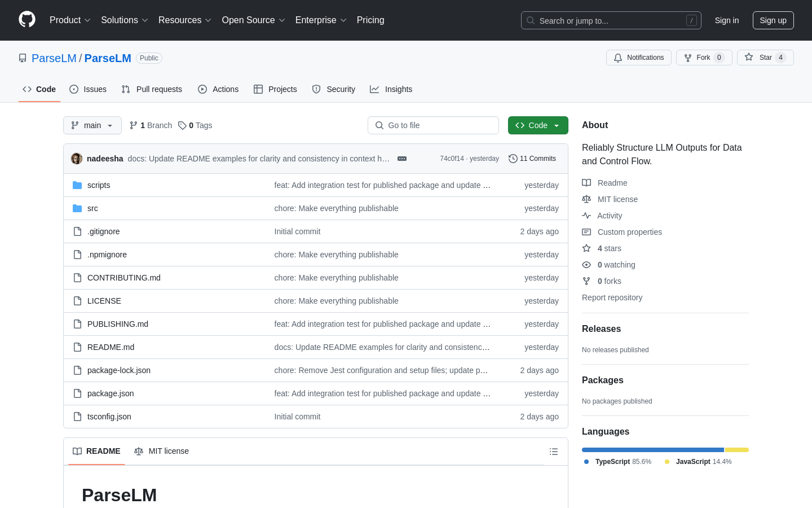Image resolution: width=812 pixels, height=508 pixels.
Task: Click the commits history clock icon
Action: click(x=513, y=159)
